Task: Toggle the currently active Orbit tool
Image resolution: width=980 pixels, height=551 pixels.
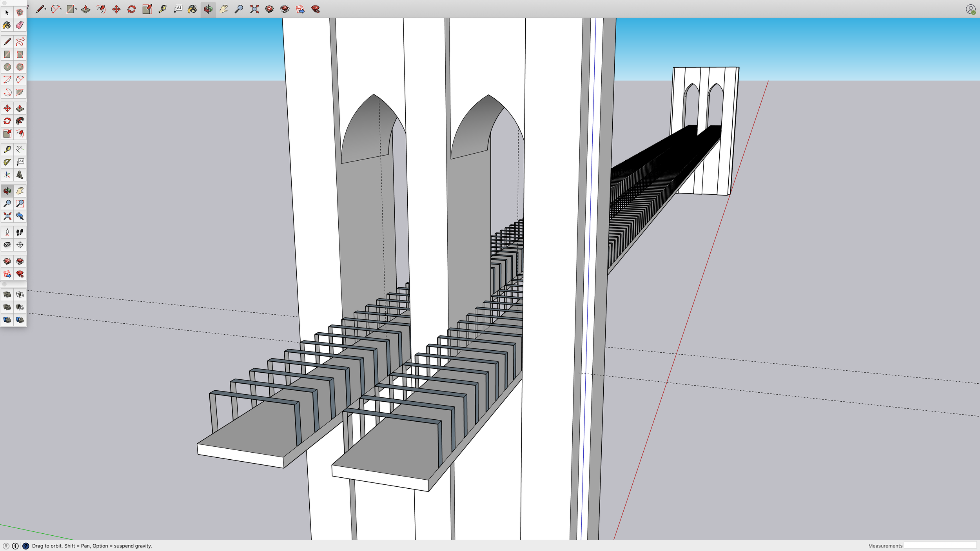Action: pos(7,191)
